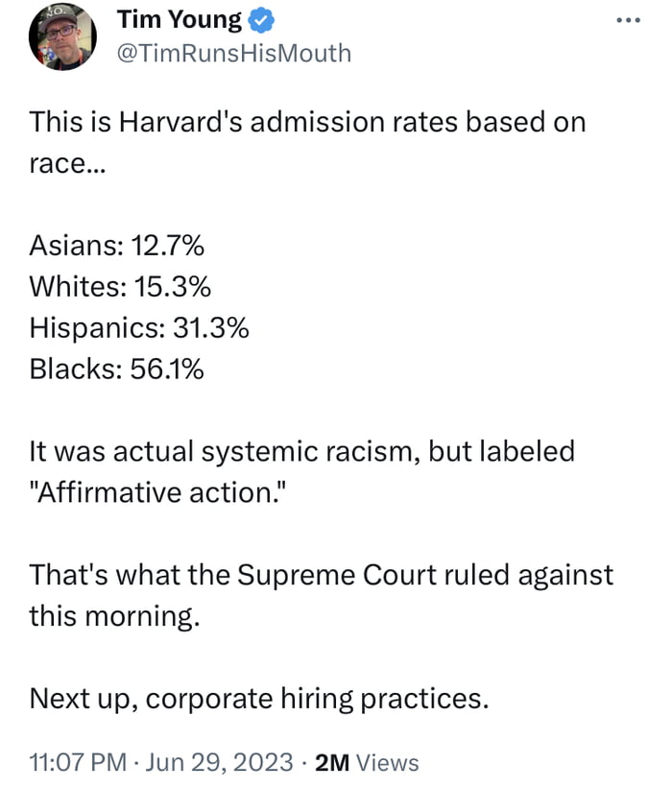672x787 pixels.
Task: Open the tweet's three-dot more menu
Action: (629, 20)
